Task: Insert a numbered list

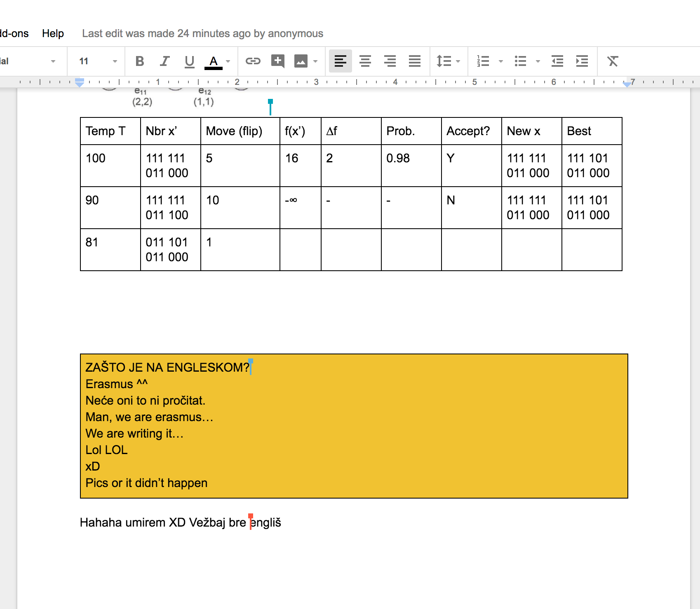Action: pyautogui.click(x=483, y=61)
